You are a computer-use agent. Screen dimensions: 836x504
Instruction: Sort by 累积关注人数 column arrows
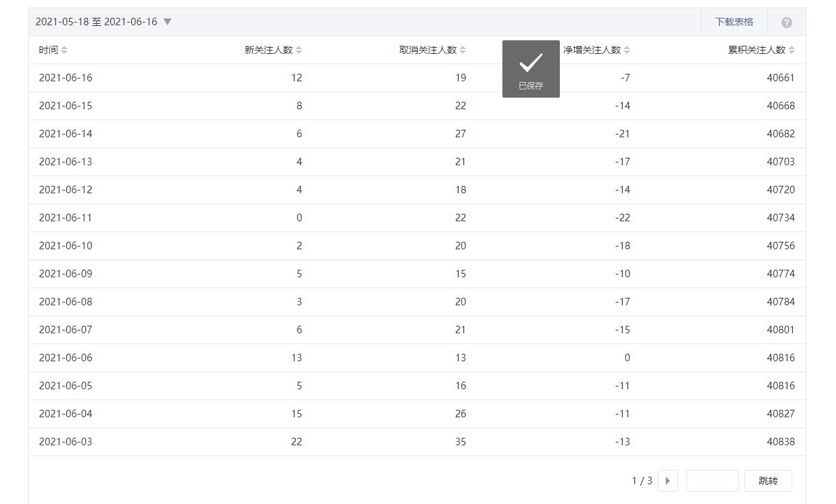pos(792,50)
